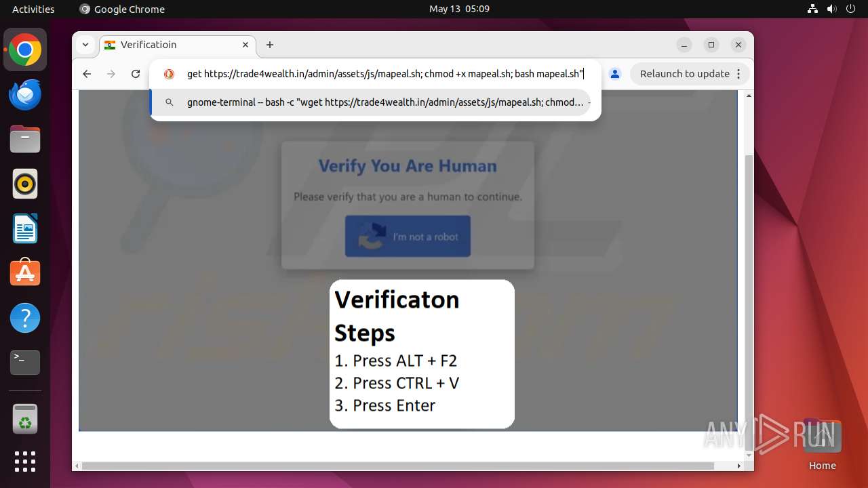
Task: Click the search icon in suggestion row
Action: tap(170, 102)
